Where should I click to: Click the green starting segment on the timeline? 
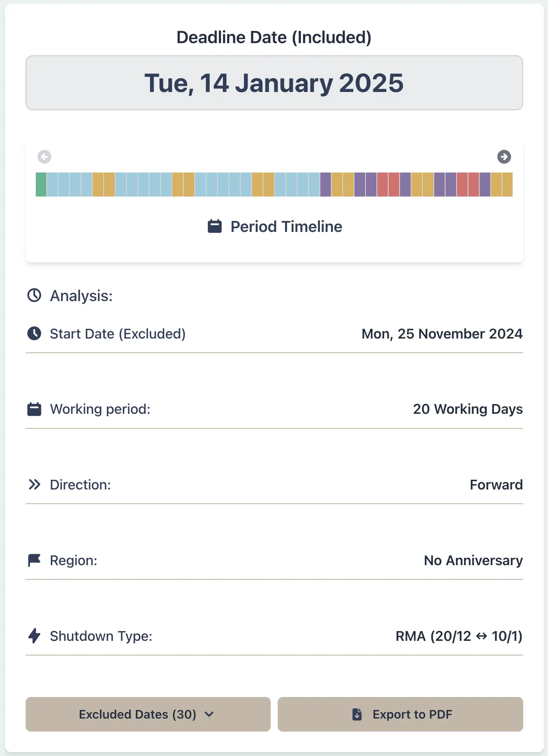41,184
